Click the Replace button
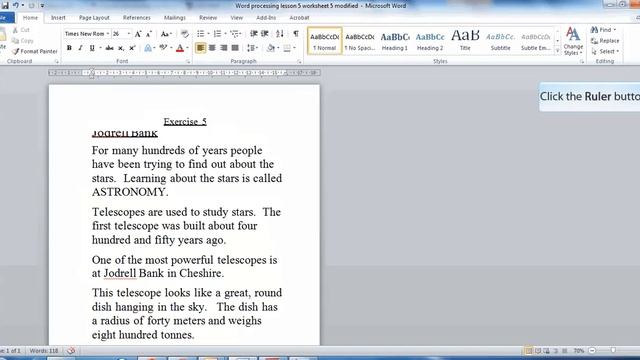Viewport: 640px width, 360px height. [x=605, y=41]
